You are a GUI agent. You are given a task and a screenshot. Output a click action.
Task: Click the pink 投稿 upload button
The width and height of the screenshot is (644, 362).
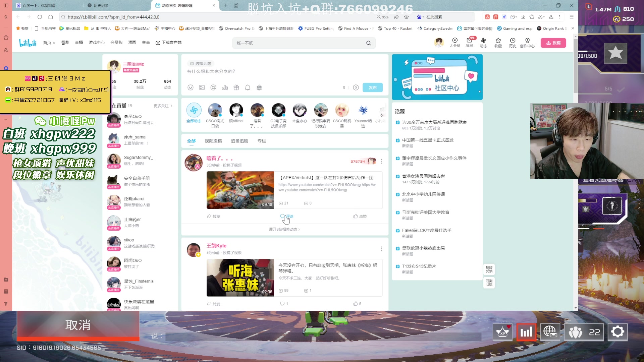(x=553, y=43)
